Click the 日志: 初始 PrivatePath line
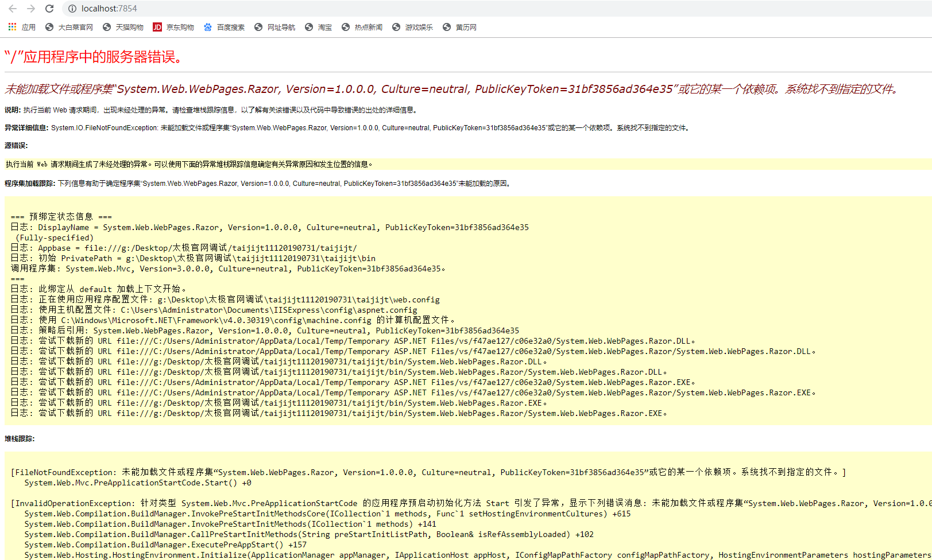The height and width of the screenshot is (560, 932). (193, 258)
